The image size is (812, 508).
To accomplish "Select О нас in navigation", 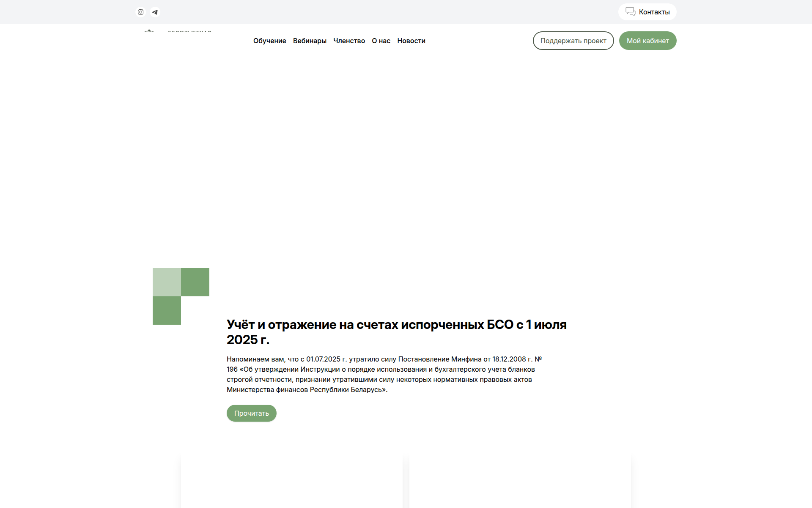I will tap(381, 41).
